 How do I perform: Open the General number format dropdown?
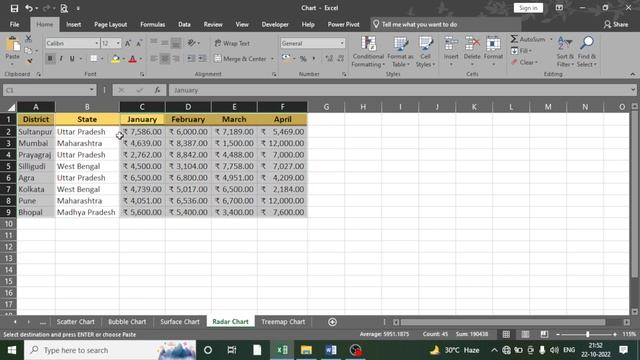pyautogui.click(x=342, y=43)
